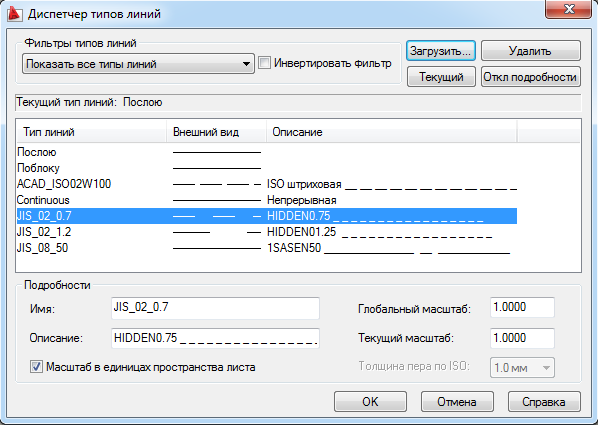The height and width of the screenshot is (425, 598).
Task: Open the linetype filters dropdown
Action: (138, 64)
